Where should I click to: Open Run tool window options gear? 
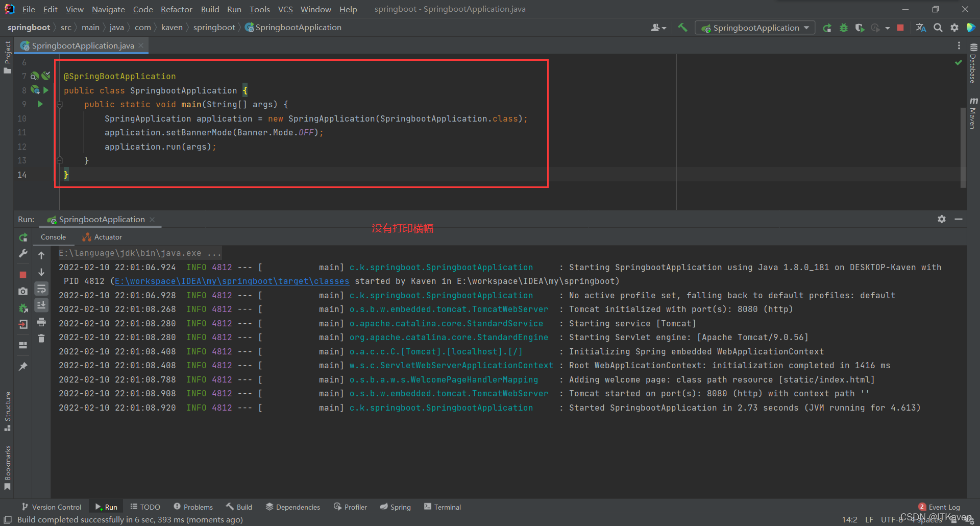[x=942, y=219]
